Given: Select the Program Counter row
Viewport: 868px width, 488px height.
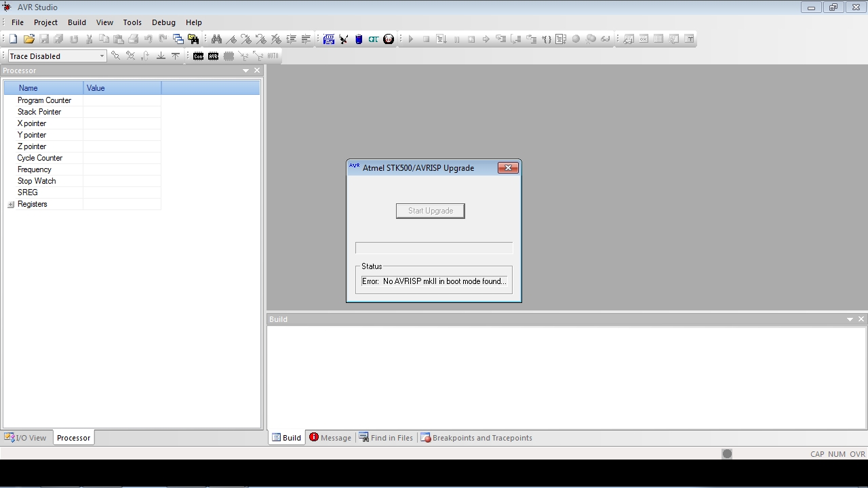Looking at the screenshot, I should [83, 100].
